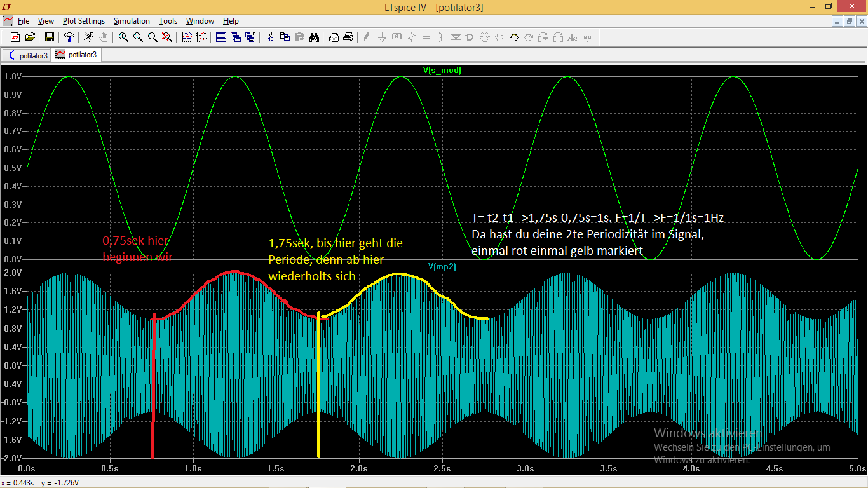Open Print Setup icon
The image size is (868, 488).
click(x=334, y=37)
